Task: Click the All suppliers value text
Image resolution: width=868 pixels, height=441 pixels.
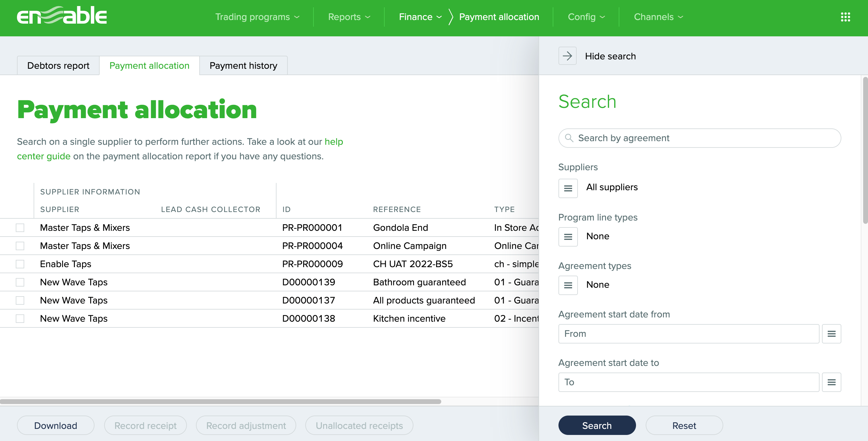Action: (x=612, y=187)
